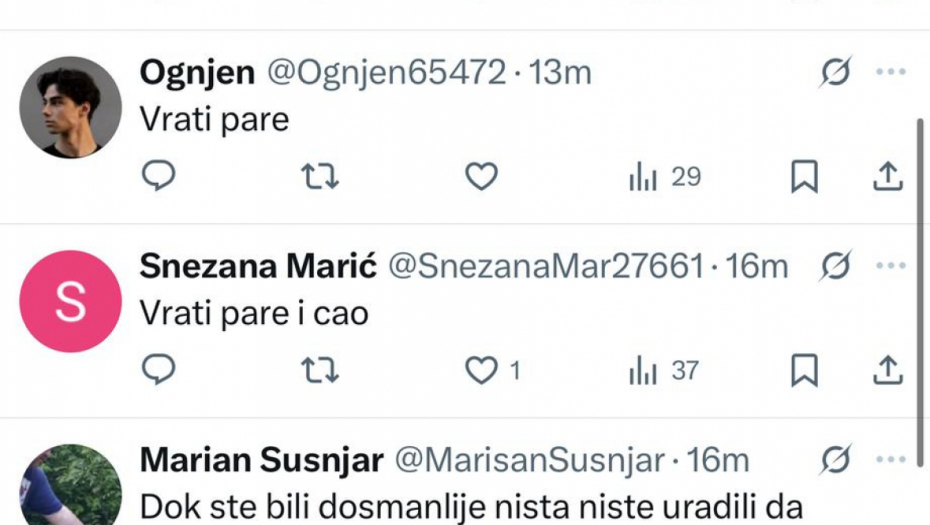
Task: Open more options for Ognjen's tweet
Action: pyautogui.click(x=890, y=72)
